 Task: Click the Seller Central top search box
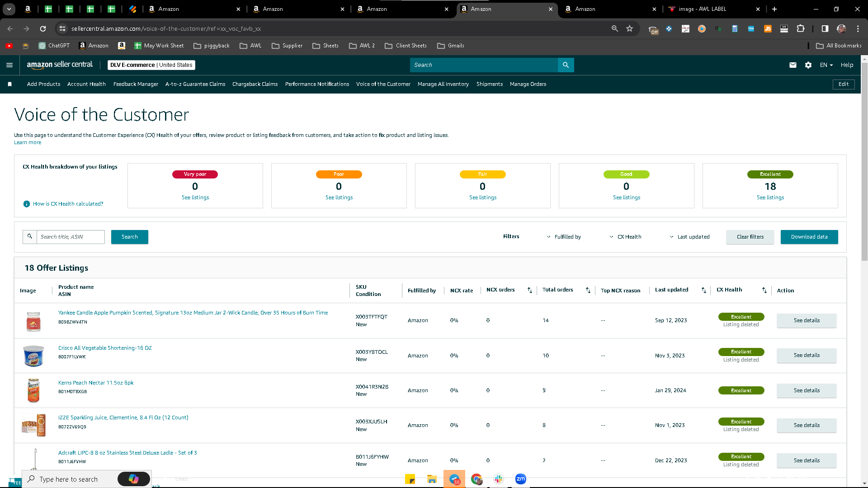tap(484, 65)
